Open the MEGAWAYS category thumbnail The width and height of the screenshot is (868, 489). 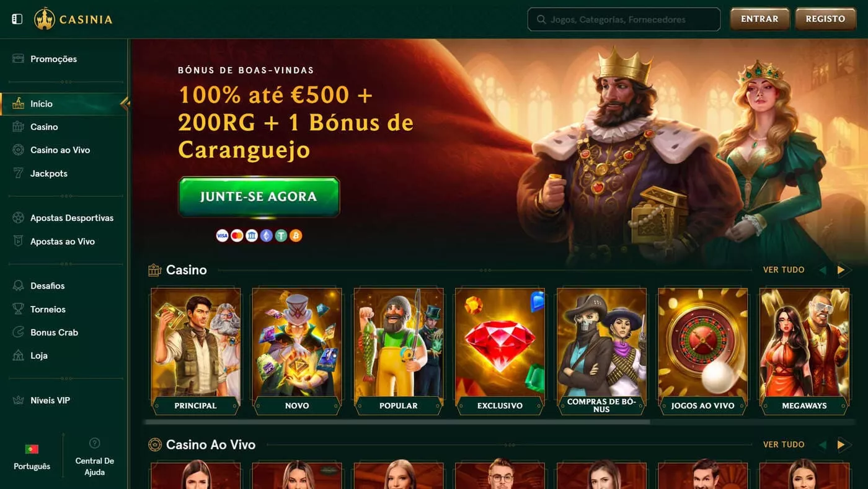pyautogui.click(x=804, y=352)
